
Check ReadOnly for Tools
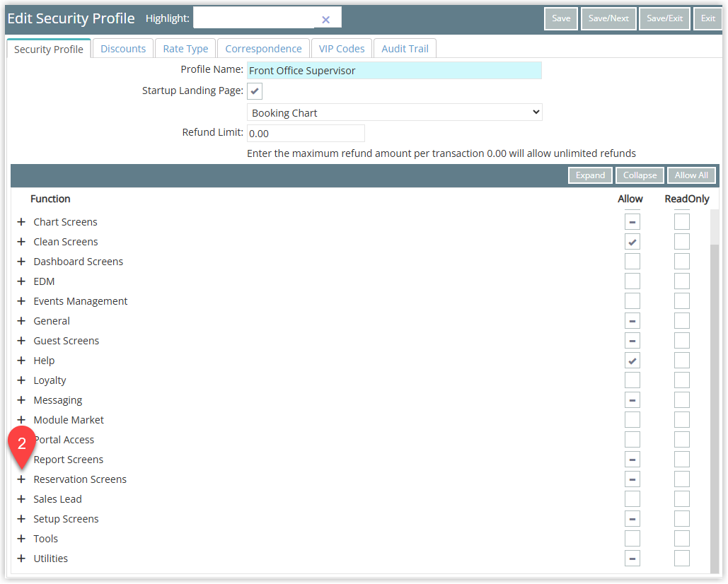pos(682,539)
